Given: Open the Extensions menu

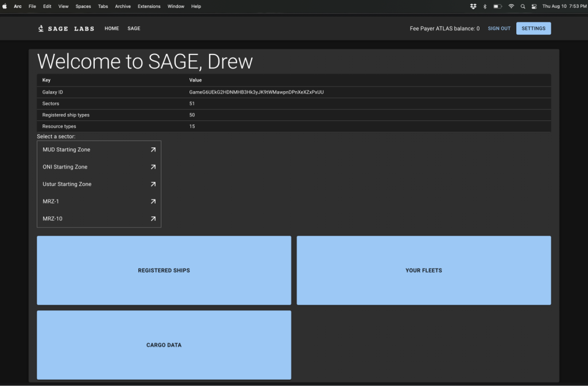Looking at the screenshot, I should pos(149,6).
